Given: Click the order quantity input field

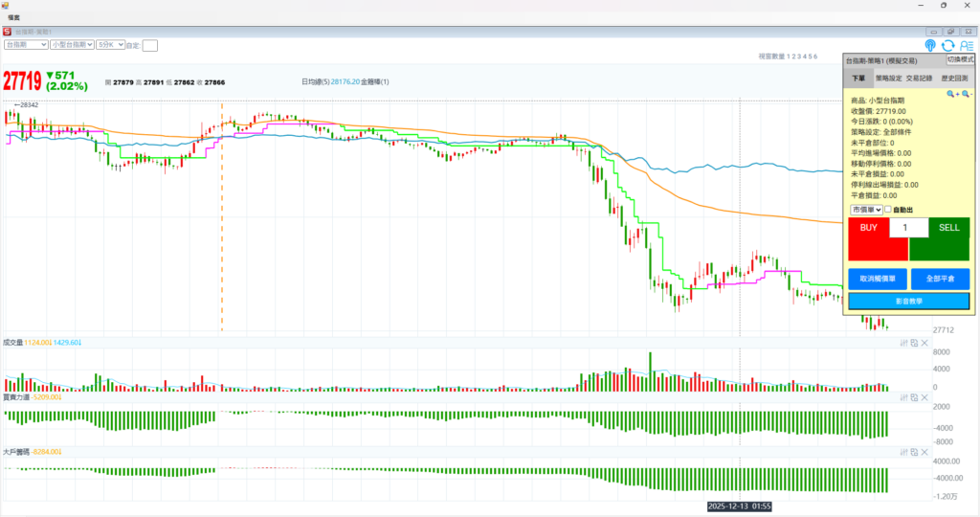Looking at the screenshot, I should coord(908,228).
